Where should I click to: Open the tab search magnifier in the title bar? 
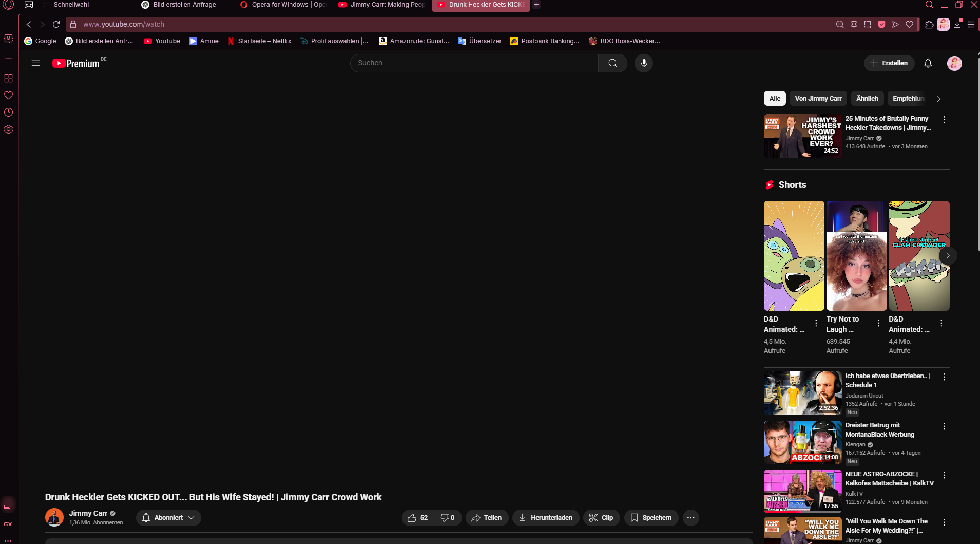click(929, 5)
